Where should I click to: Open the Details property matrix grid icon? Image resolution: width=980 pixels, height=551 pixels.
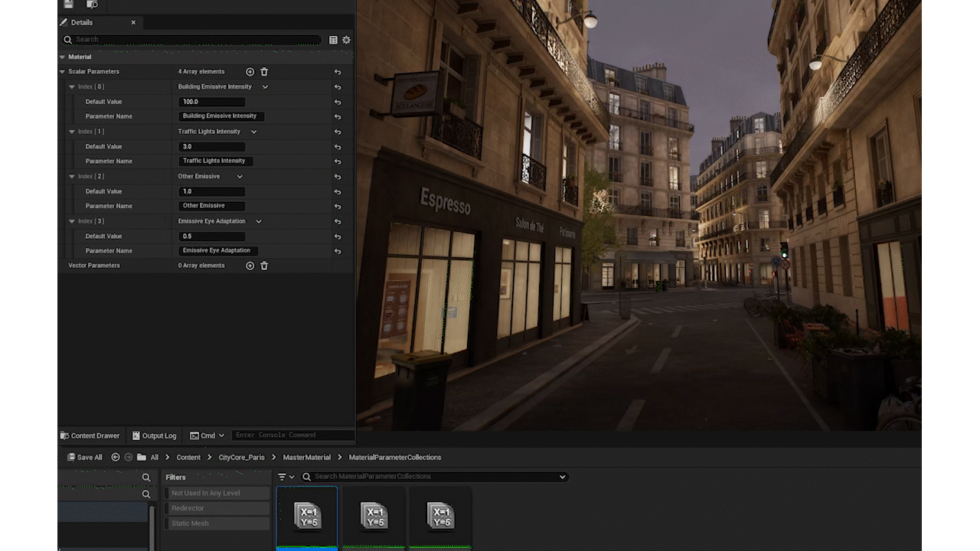coord(333,40)
